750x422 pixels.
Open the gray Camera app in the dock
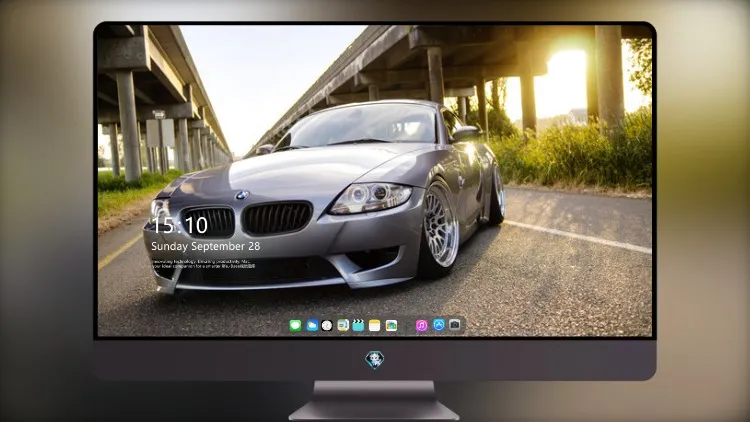454,325
